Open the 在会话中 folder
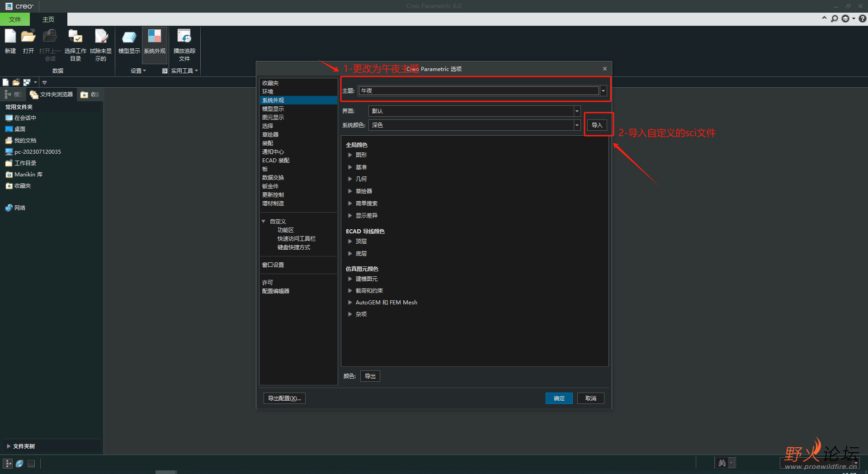This screenshot has width=868, height=474. pos(21,118)
